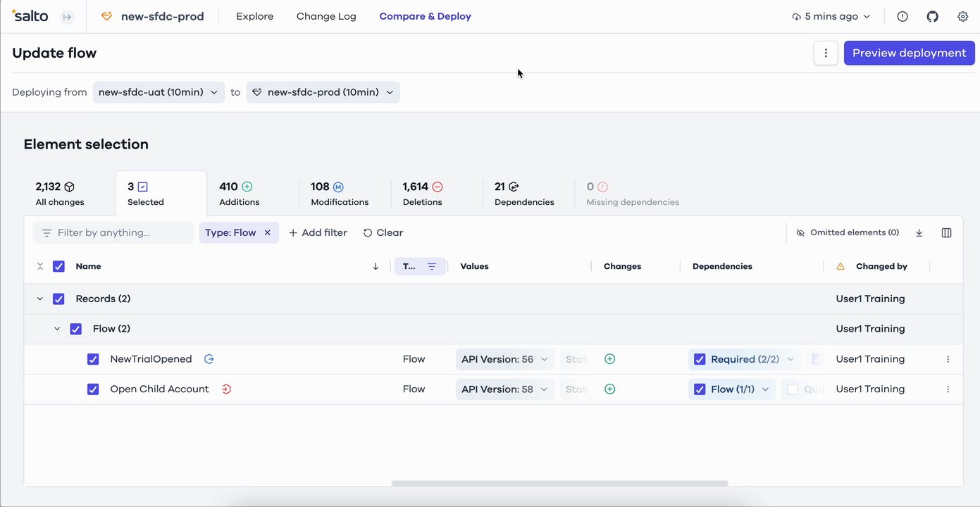Uncheck the Records (2) group checkbox
This screenshot has width=980, height=507.
[x=59, y=299]
